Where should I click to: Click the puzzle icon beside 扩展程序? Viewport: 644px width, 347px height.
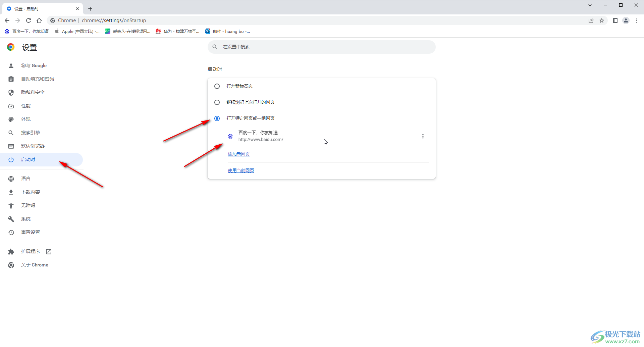pyautogui.click(x=11, y=252)
